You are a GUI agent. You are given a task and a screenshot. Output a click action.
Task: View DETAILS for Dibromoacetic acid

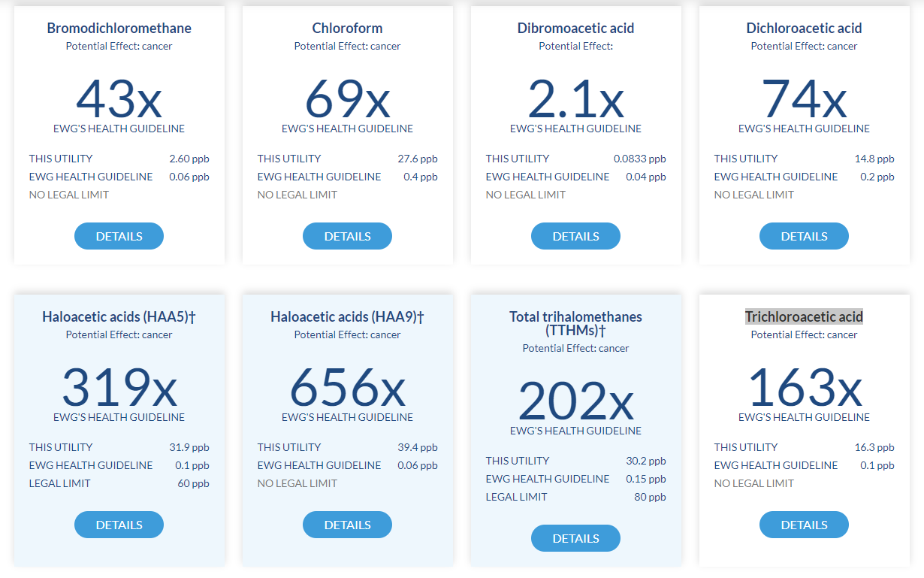coord(575,236)
